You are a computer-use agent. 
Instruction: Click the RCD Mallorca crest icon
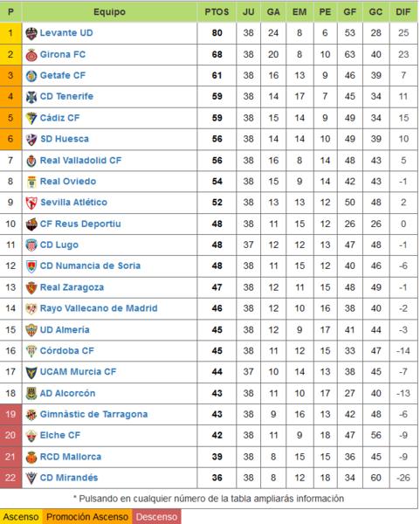click(x=31, y=457)
